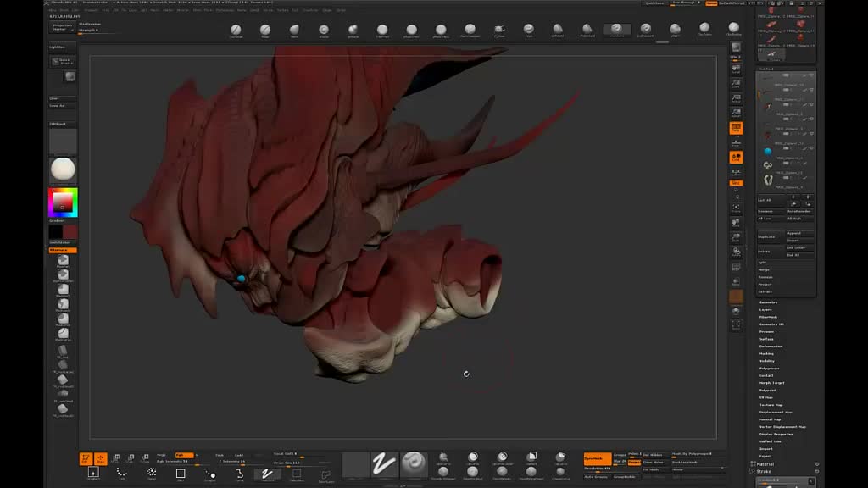Expand the Display Properties section
This screenshot has height=488, width=868.
pos(776,435)
